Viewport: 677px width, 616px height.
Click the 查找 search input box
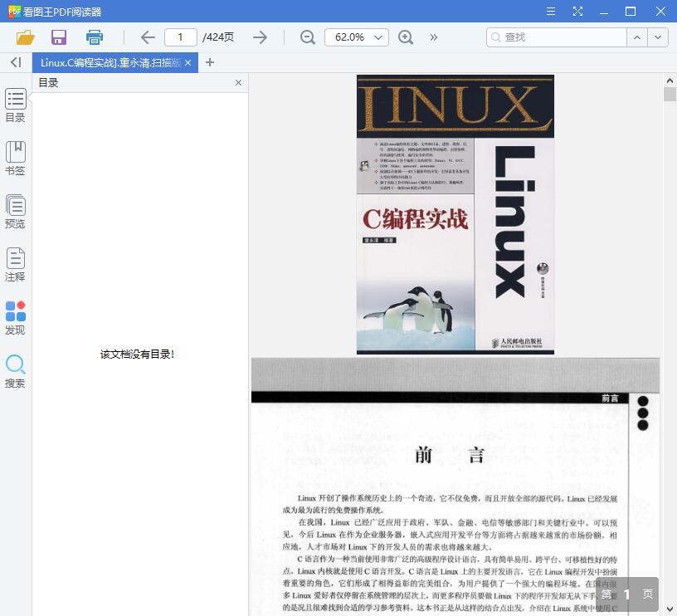point(556,37)
